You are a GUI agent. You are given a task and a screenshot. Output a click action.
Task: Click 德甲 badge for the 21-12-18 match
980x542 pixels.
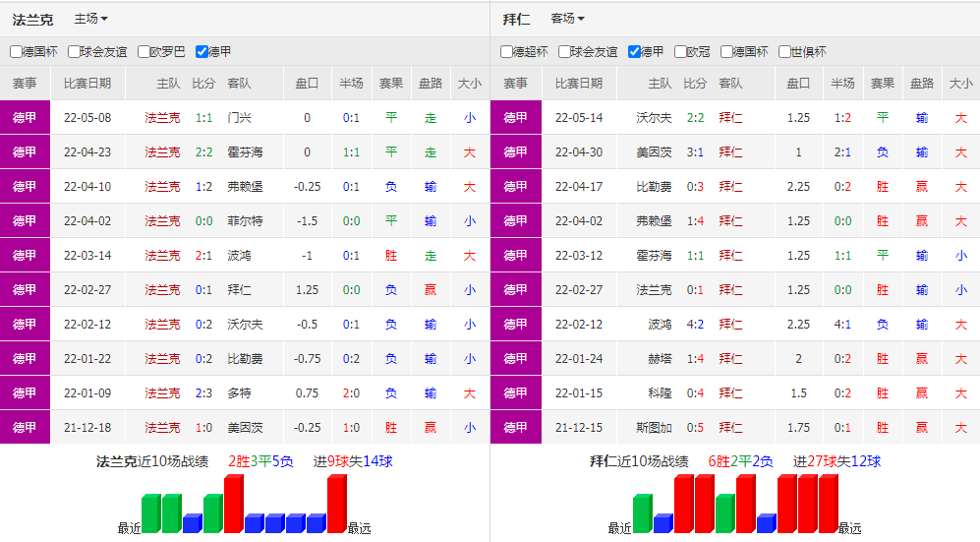[x=25, y=428]
